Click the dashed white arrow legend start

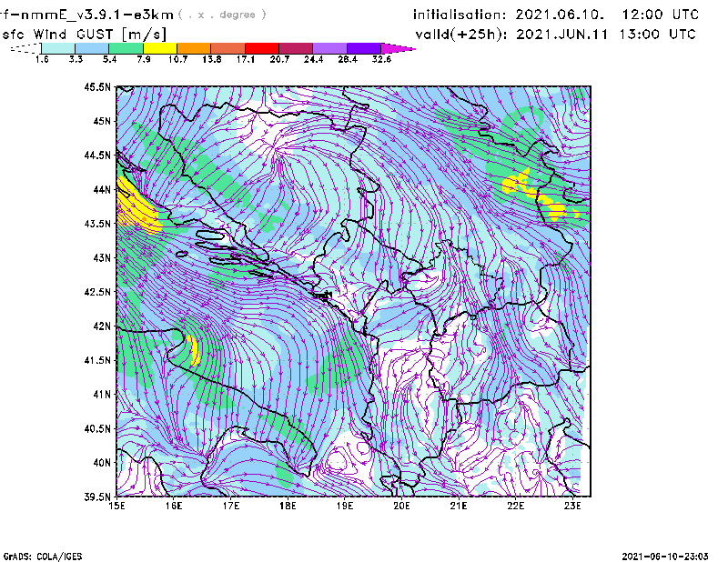click(25, 48)
